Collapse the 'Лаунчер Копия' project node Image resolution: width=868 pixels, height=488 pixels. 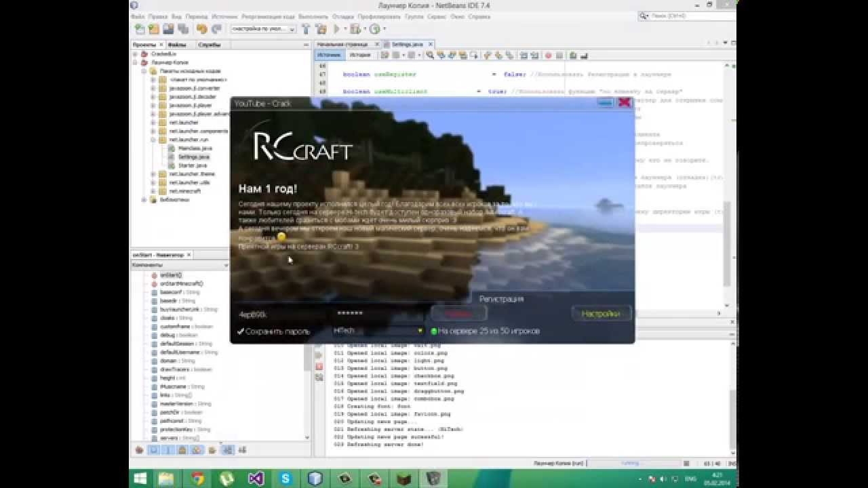tap(135, 62)
